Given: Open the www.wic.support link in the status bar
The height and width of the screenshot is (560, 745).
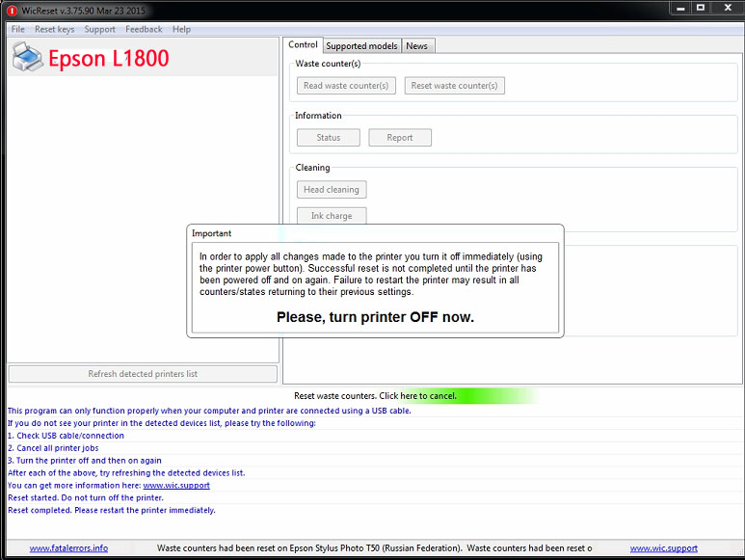Looking at the screenshot, I should [663, 548].
